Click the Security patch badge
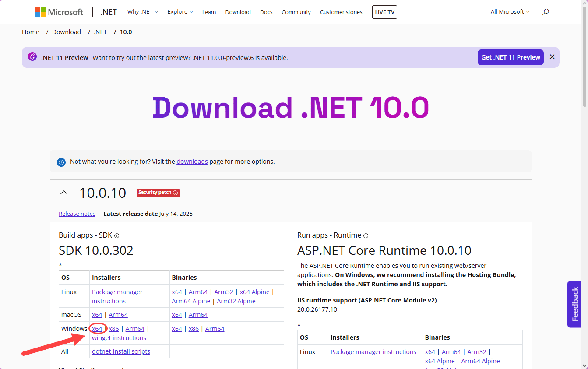Image resolution: width=588 pixels, height=369 pixels. click(158, 193)
